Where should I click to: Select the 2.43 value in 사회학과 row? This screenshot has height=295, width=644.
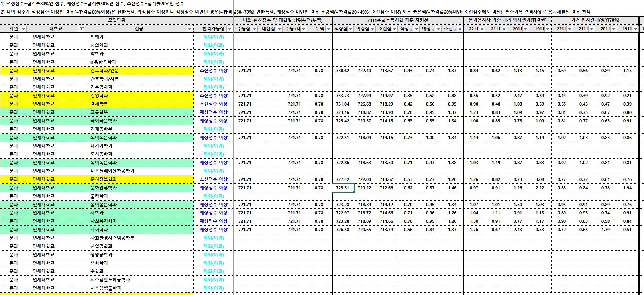pos(518,230)
